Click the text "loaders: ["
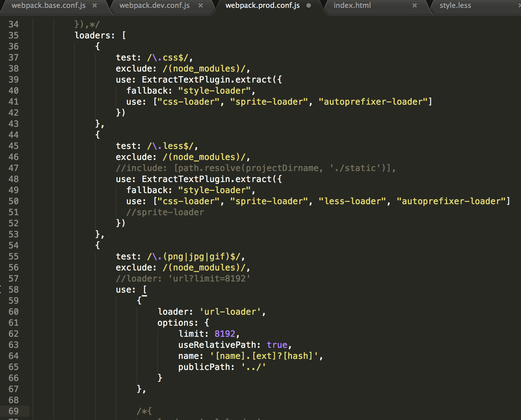The height and width of the screenshot is (420, 521). point(100,35)
